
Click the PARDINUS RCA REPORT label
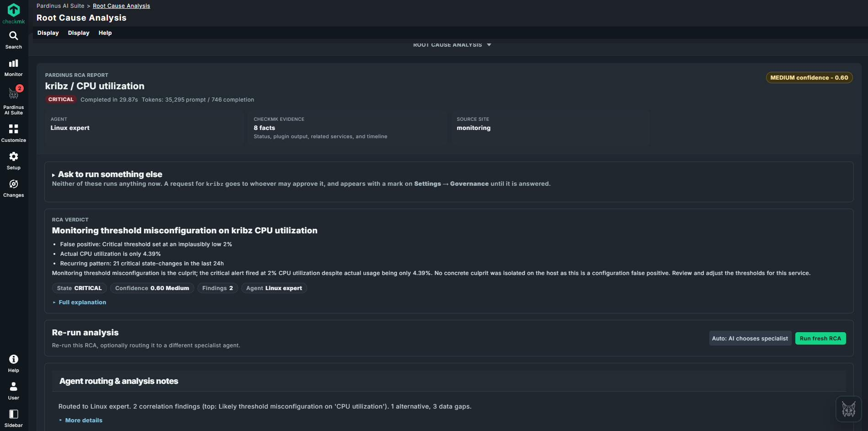click(x=77, y=75)
